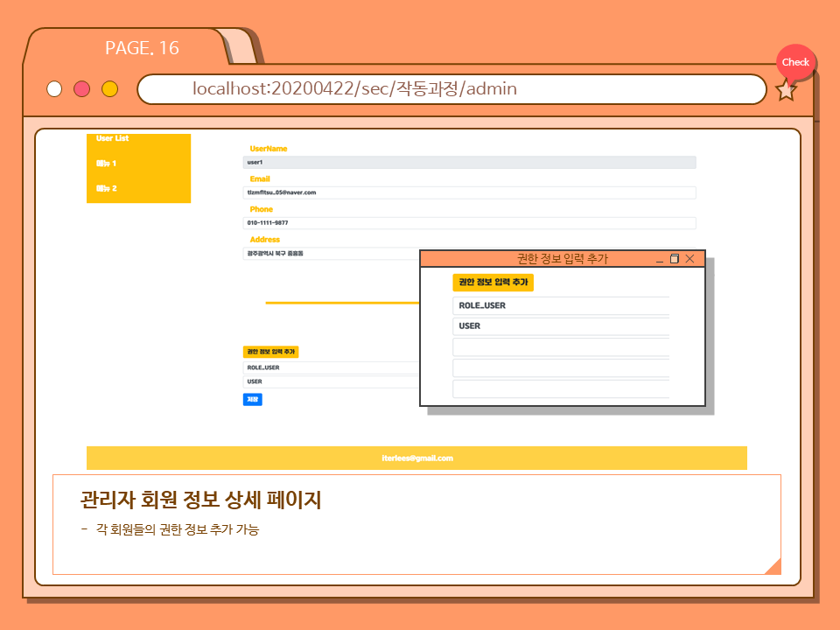Screen dimensions: 840x630
Task: Minimize the 권한 정보 입력 추가 popup
Action: [x=660, y=259]
